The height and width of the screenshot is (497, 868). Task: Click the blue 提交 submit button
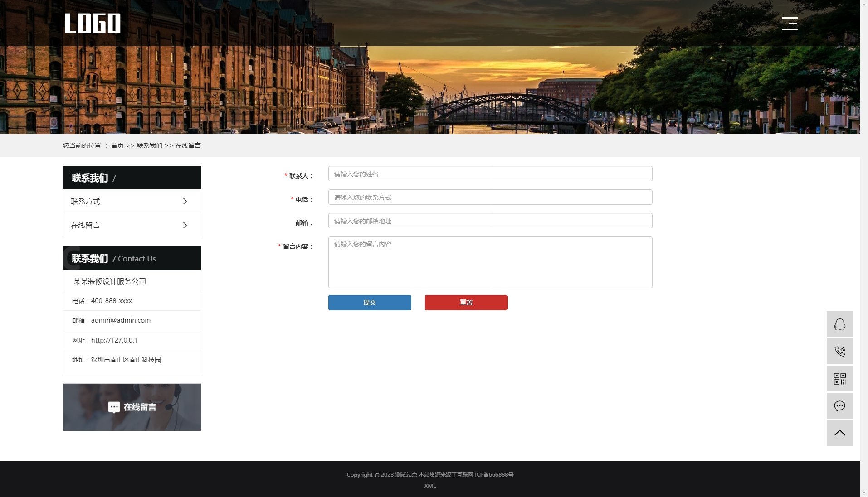point(370,303)
